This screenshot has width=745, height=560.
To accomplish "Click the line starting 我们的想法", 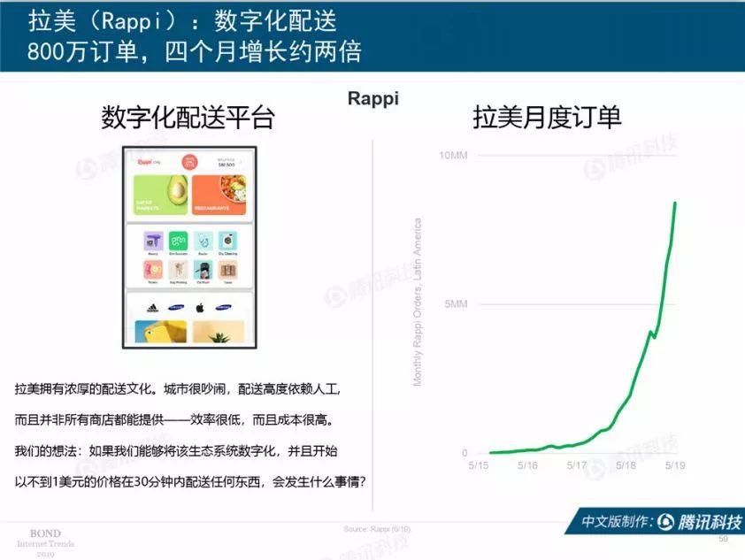I will 176,451.
